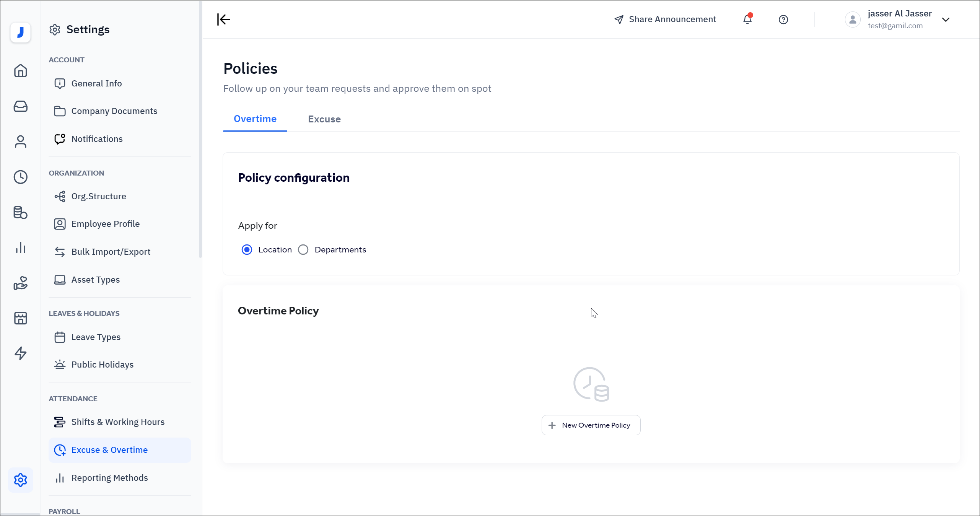This screenshot has width=980, height=516.
Task: Open the help question mark icon
Action: [783, 20]
